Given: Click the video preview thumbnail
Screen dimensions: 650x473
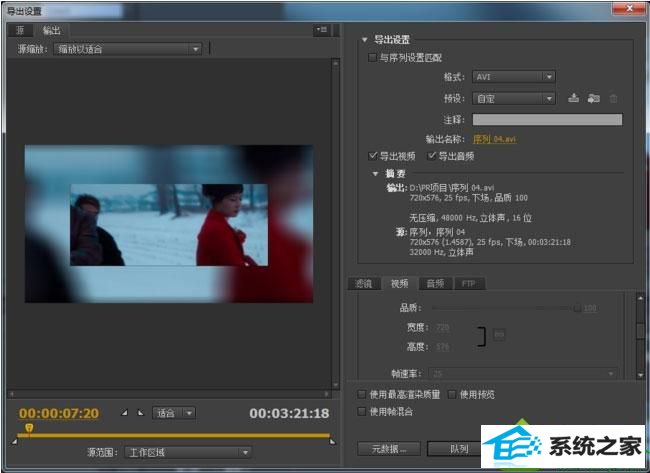Looking at the screenshot, I should click(x=169, y=224).
